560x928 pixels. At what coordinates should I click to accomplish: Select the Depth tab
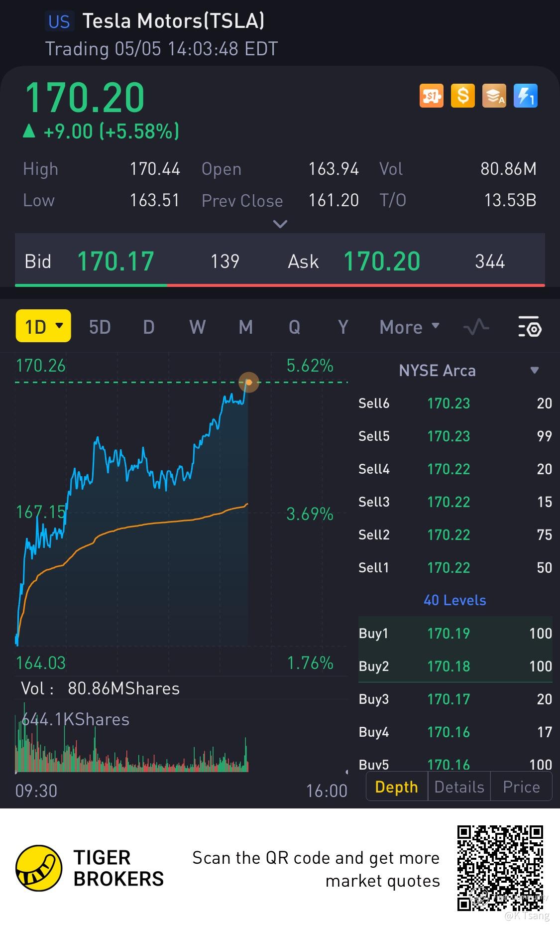[397, 787]
